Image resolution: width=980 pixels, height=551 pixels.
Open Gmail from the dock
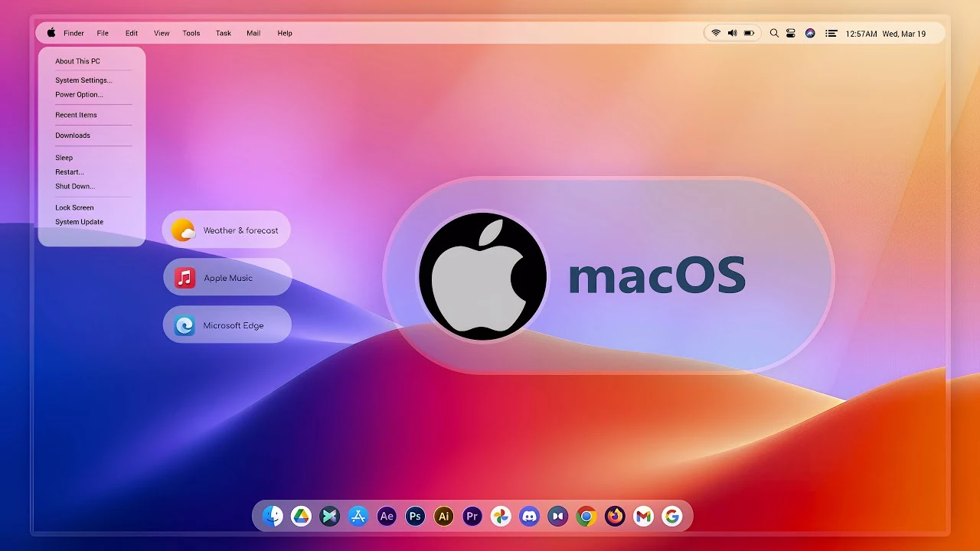coord(644,517)
